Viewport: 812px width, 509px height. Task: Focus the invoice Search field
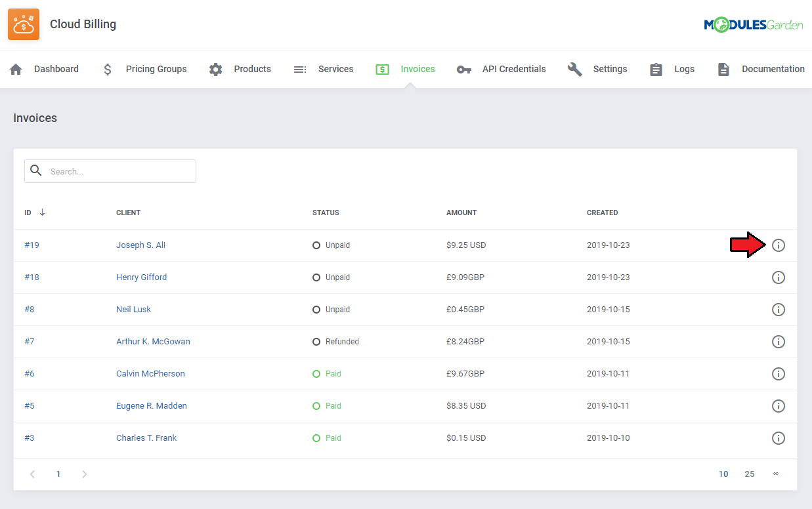coord(110,171)
